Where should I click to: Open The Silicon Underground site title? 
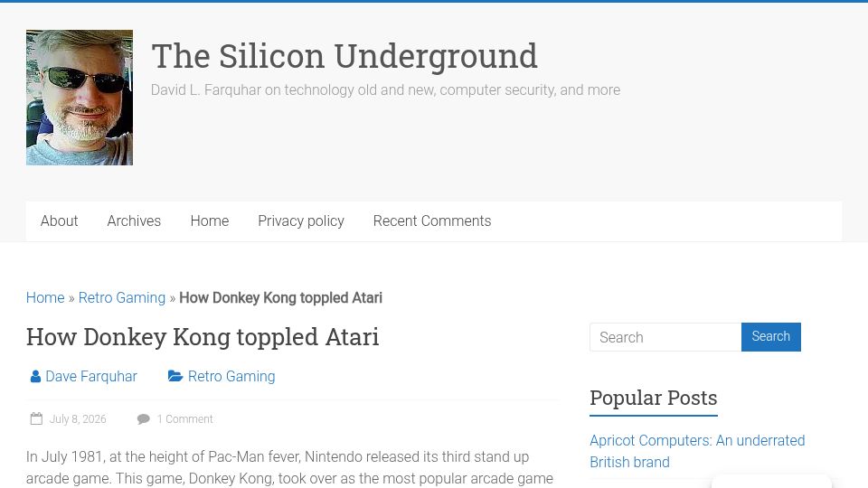tap(344, 56)
